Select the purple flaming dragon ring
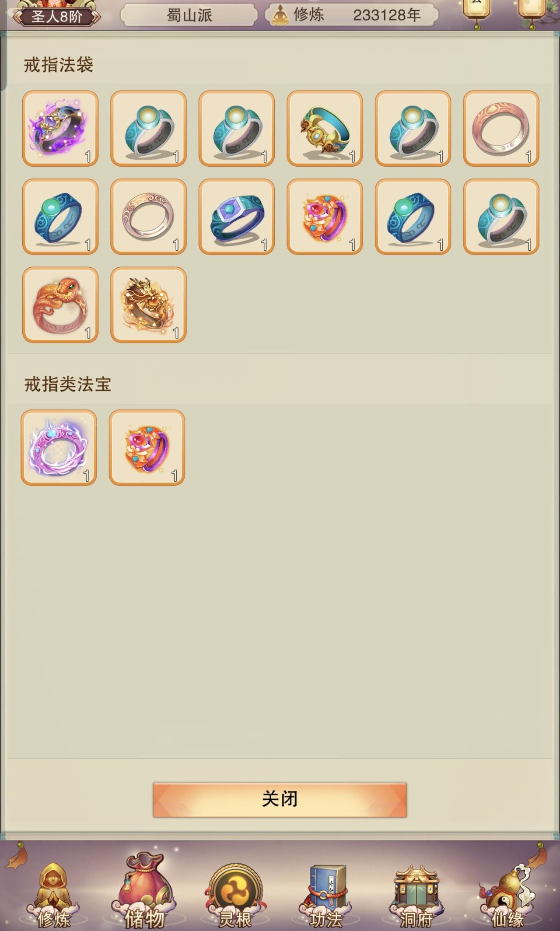The height and width of the screenshot is (931, 560). click(60, 129)
